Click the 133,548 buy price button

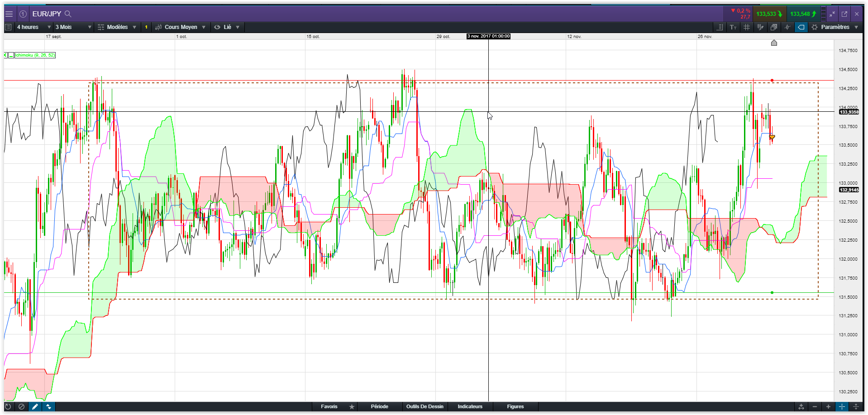click(803, 14)
